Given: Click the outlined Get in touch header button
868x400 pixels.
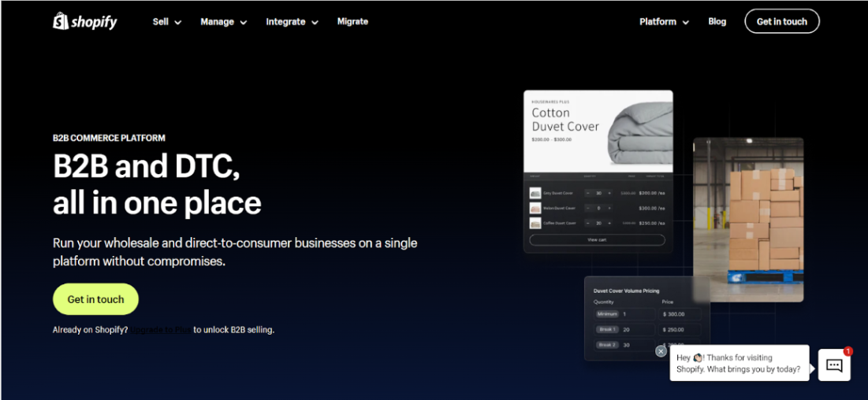Looking at the screenshot, I should point(781,21).
